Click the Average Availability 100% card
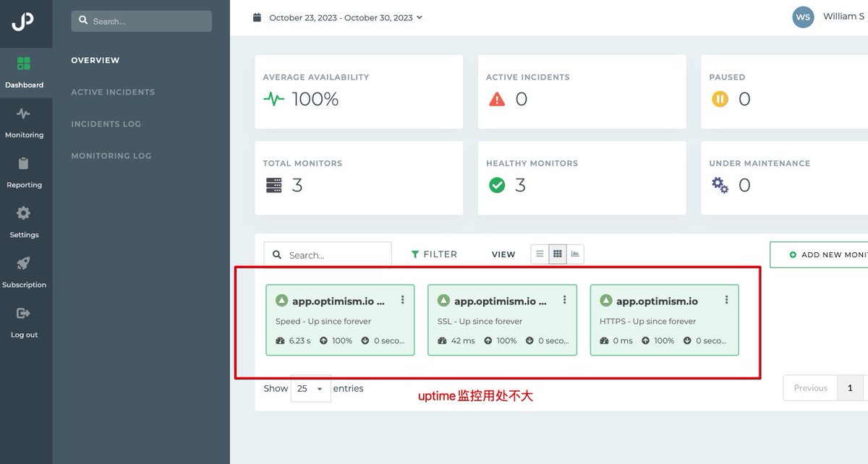This screenshot has height=464, width=868. 359,92
